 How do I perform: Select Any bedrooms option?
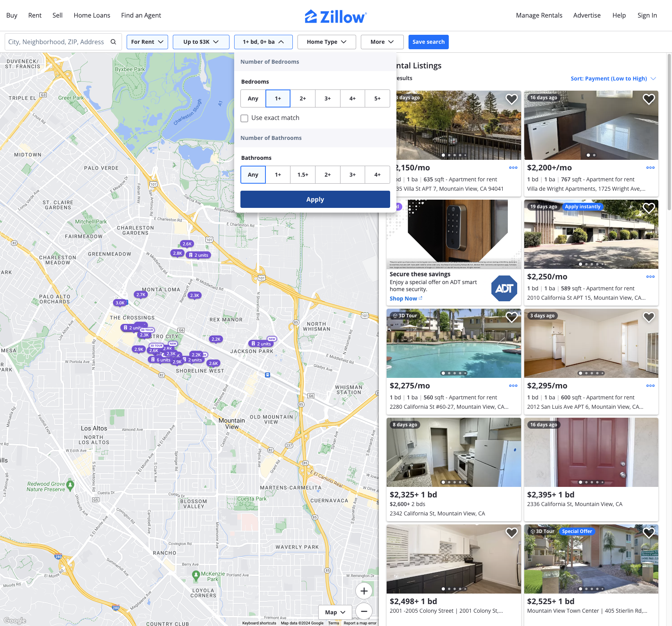[x=253, y=98]
